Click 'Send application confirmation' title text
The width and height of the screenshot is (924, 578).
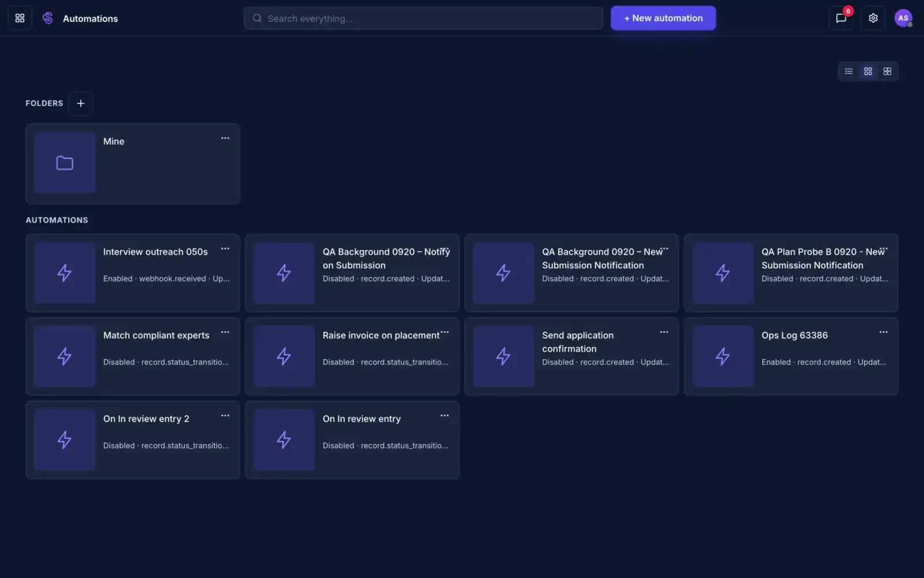point(578,342)
